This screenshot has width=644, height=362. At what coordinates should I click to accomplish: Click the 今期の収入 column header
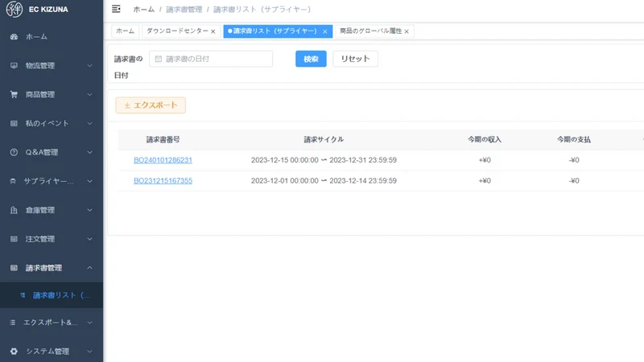(485, 139)
